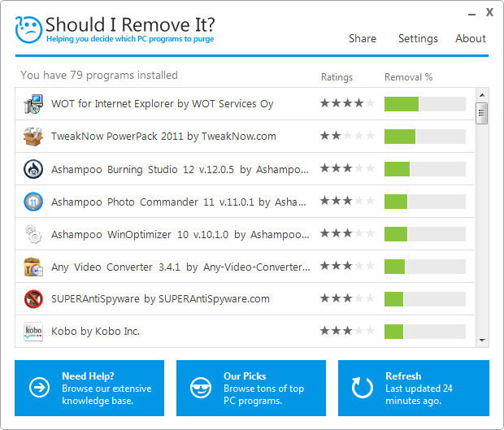Click the list scrollbar thumb
The image size is (504, 430).
click(x=481, y=113)
